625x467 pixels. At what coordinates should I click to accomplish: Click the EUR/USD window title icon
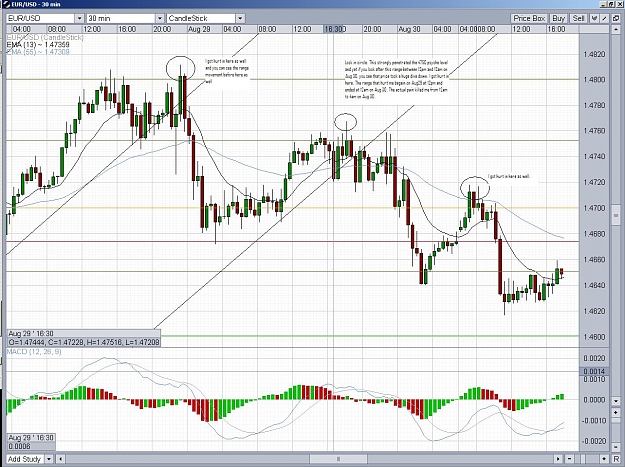click(6, 4)
